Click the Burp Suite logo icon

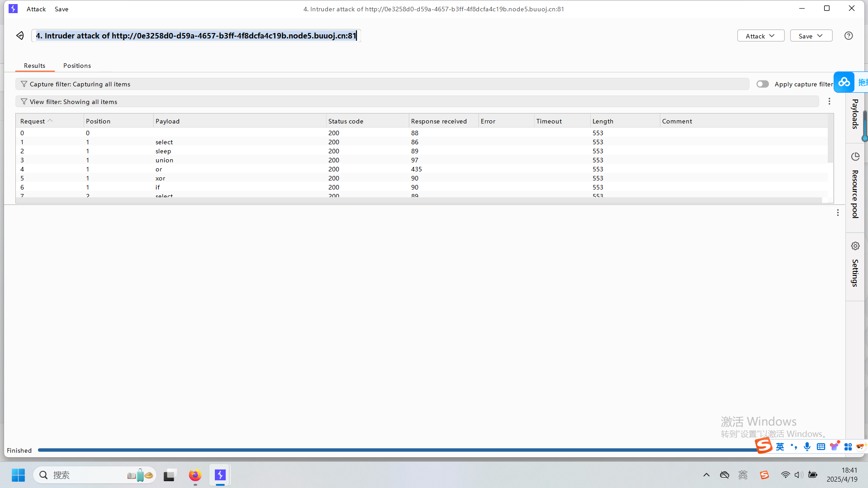click(x=13, y=9)
